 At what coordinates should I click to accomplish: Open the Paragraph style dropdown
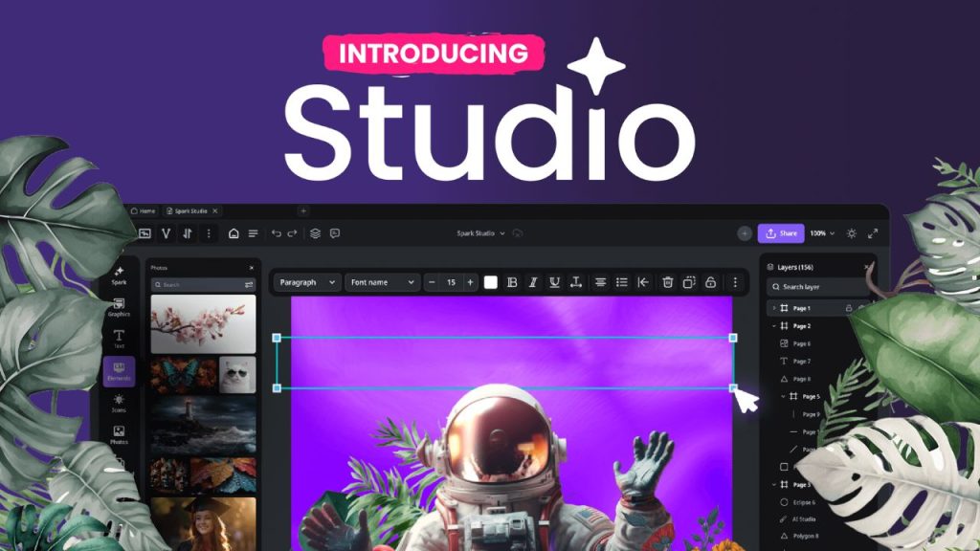coord(306,282)
